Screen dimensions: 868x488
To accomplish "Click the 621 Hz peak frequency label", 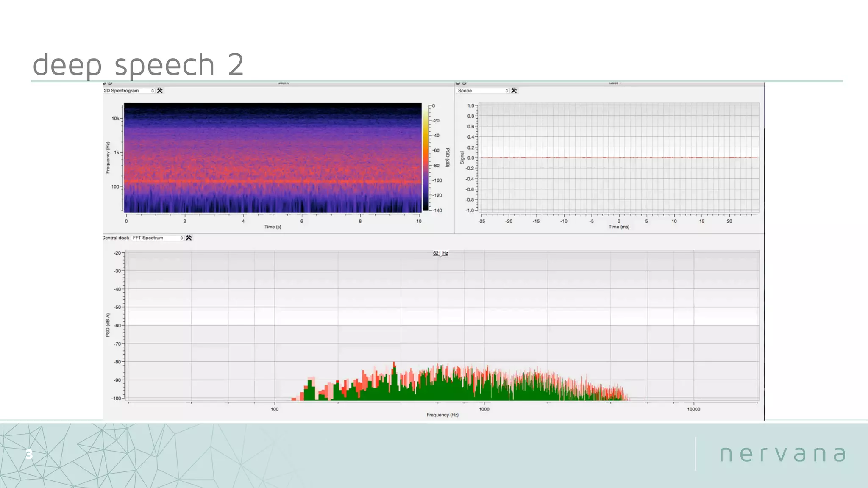I will pos(440,253).
